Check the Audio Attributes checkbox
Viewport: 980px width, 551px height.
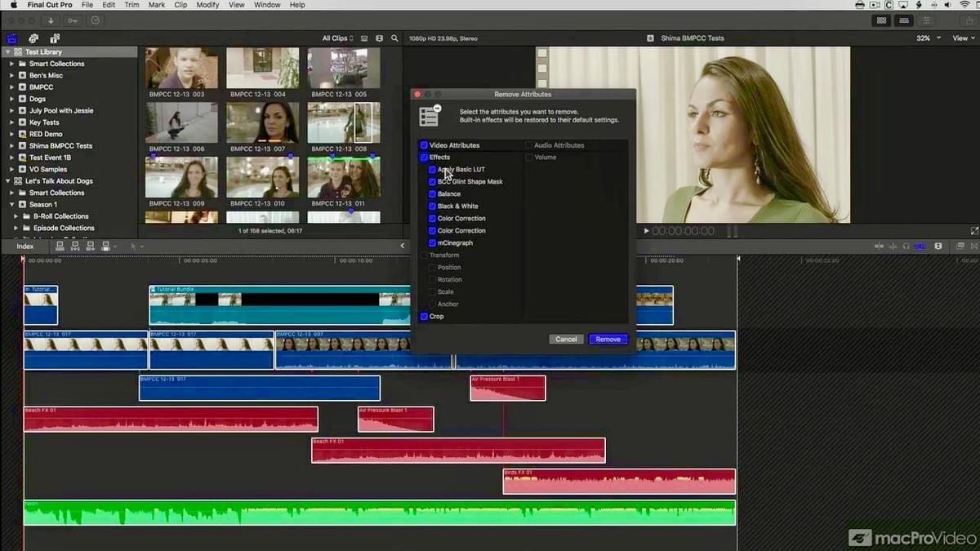point(529,145)
